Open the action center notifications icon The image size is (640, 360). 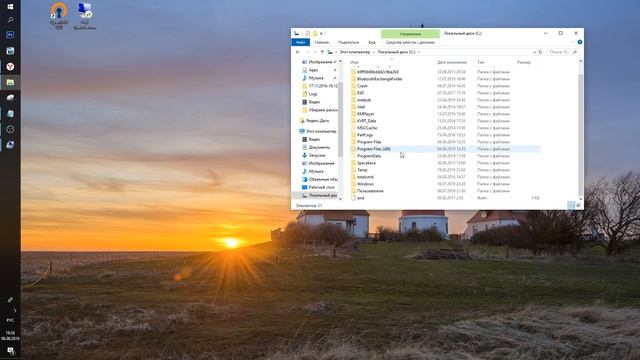click(x=10, y=351)
